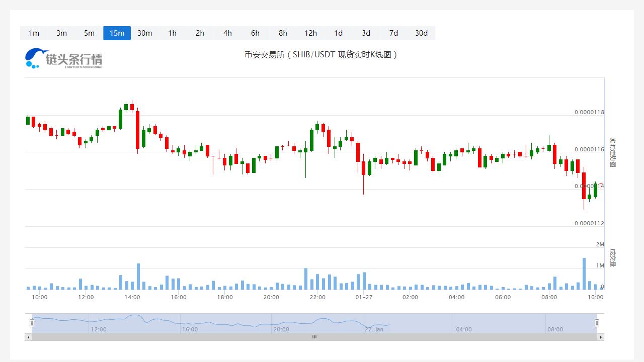This screenshot has width=644, height=362.
Task: Click the 10:00 label at chart start
Action: tap(40, 297)
